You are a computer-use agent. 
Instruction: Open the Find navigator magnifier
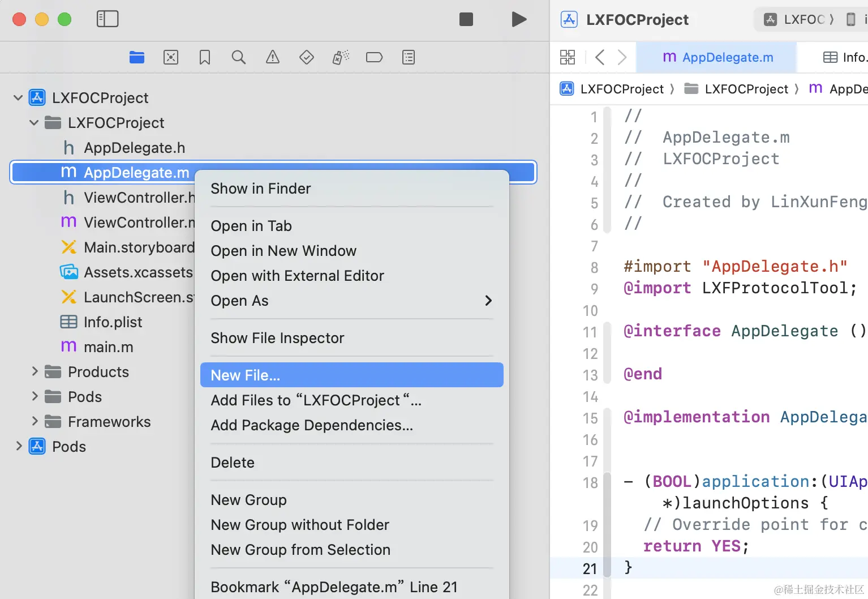(239, 57)
